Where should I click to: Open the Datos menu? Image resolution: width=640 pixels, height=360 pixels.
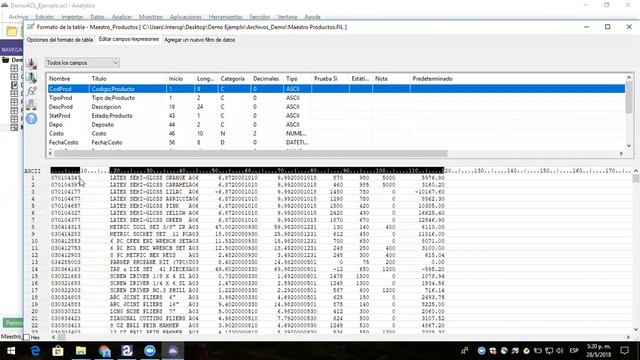97,17
